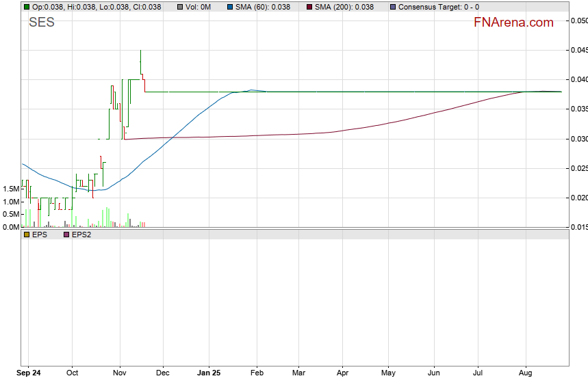Click the green OHLC legend swatch
Image resolution: width=588 pixels, height=387 pixels.
(27, 7)
